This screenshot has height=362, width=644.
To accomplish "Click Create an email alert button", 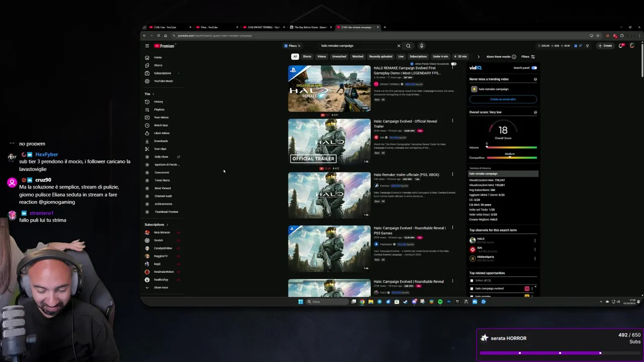I will click(503, 99).
